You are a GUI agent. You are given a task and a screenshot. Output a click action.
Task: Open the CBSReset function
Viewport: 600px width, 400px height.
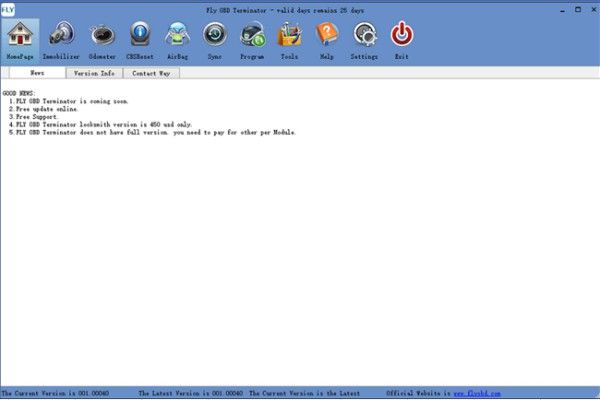140,40
